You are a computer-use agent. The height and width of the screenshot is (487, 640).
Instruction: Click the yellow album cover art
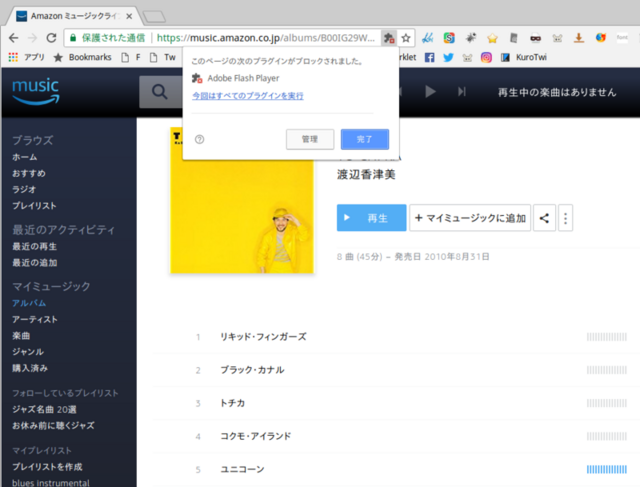pos(242,216)
